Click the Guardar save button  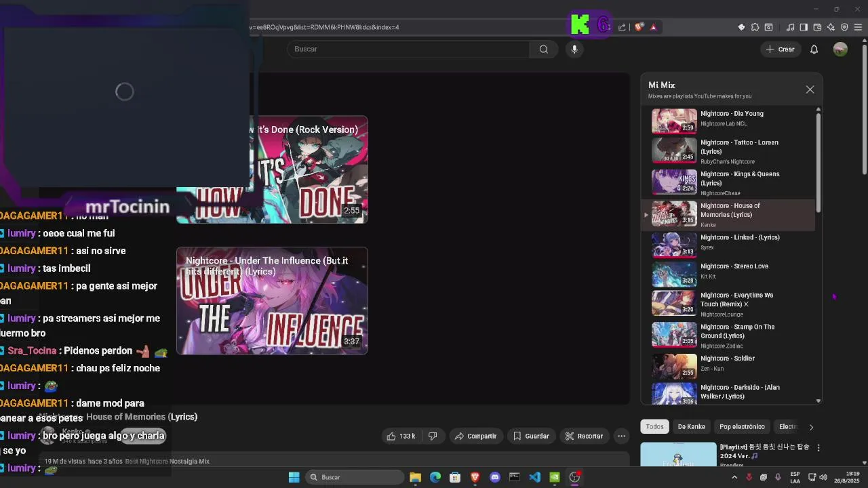click(531, 436)
